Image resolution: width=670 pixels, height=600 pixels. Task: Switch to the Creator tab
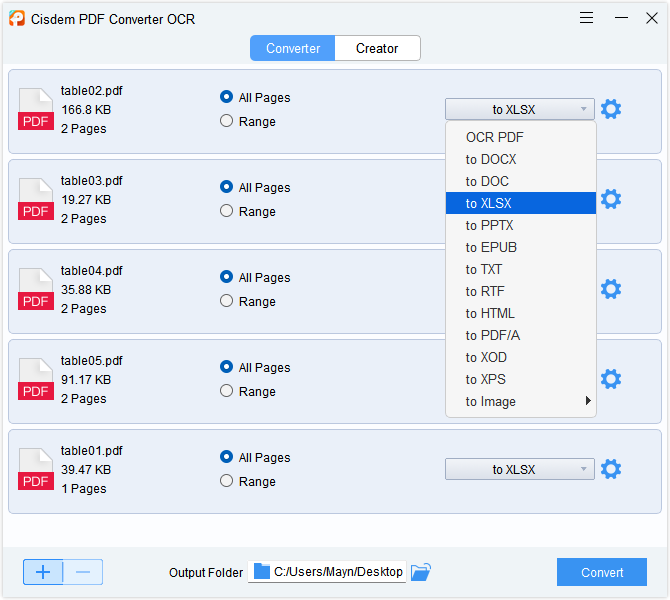point(377,48)
